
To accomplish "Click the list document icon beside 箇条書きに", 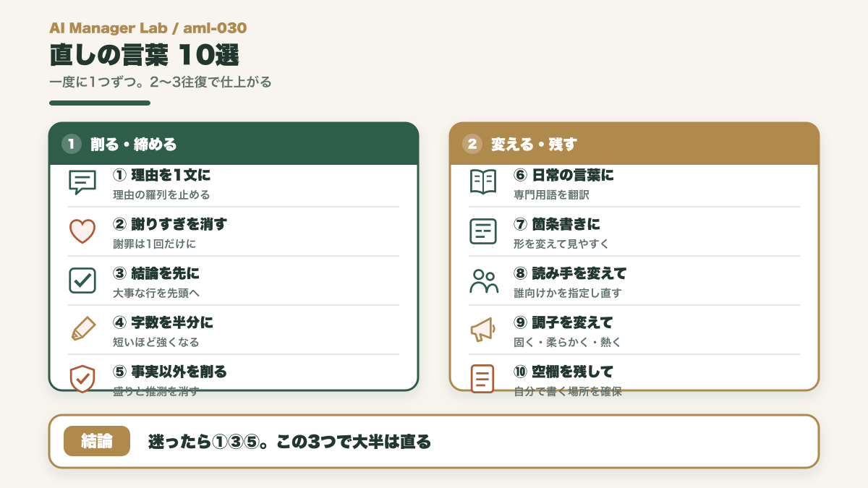I will (483, 231).
